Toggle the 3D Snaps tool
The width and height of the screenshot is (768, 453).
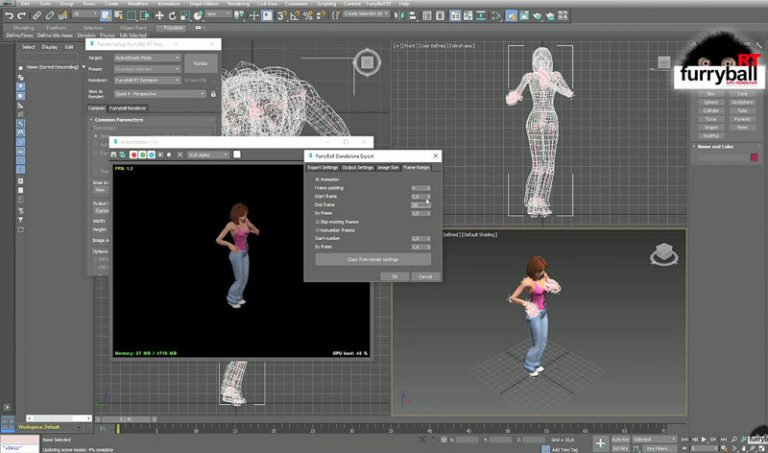[282, 16]
